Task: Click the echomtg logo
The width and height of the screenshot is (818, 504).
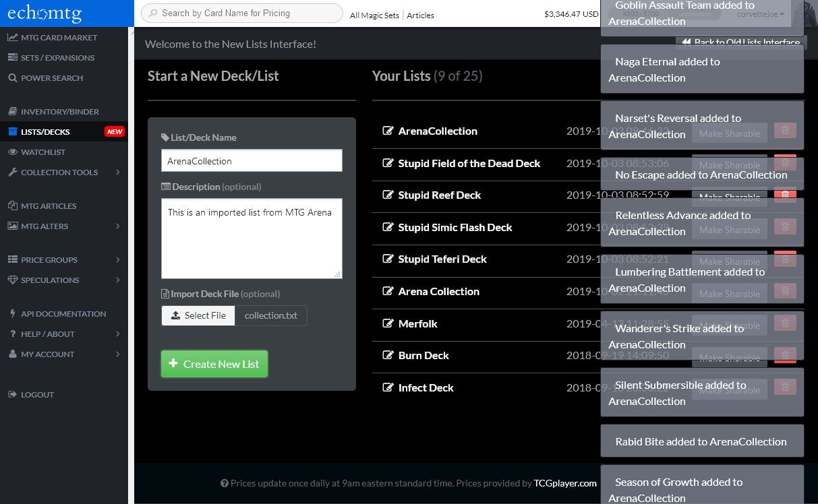Action: (45, 13)
